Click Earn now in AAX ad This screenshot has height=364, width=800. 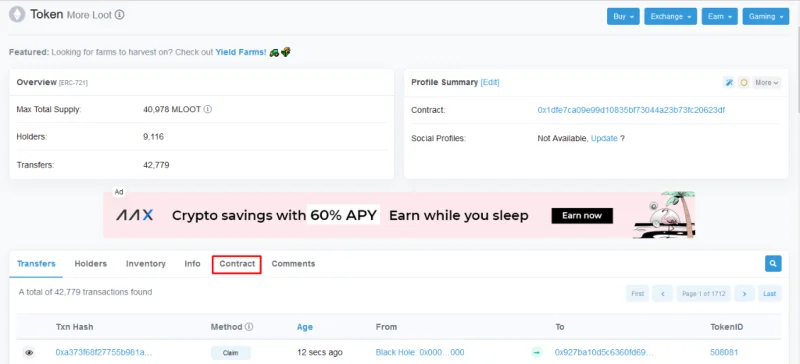click(582, 215)
